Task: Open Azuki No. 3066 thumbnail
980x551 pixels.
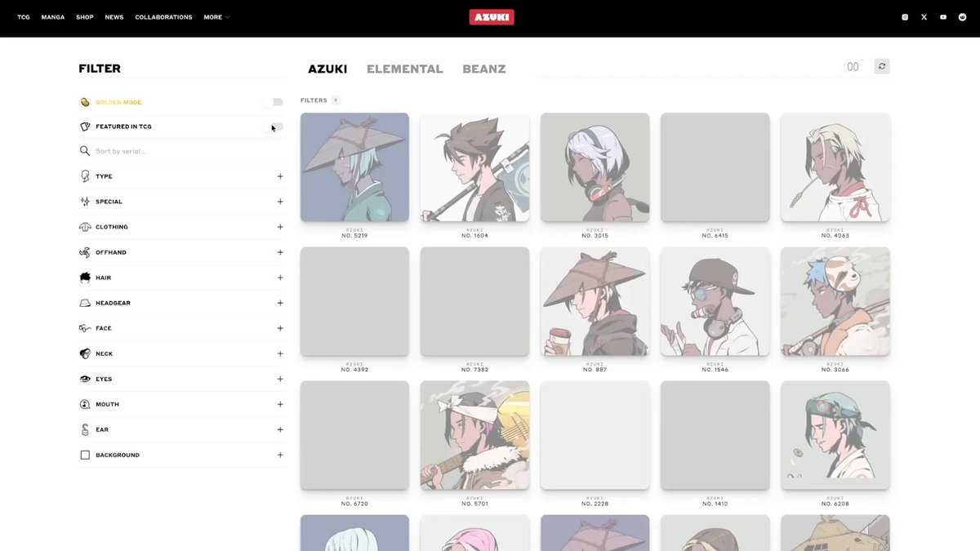Action: click(835, 301)
